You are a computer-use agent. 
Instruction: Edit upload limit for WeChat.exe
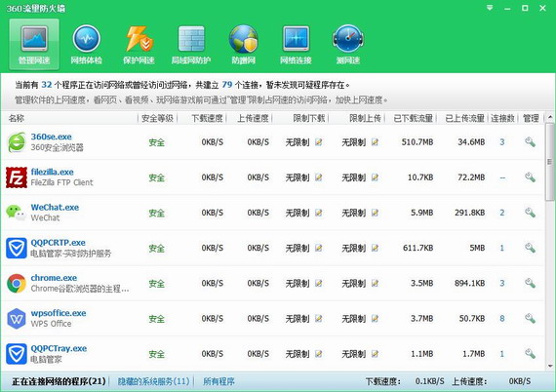375,213
